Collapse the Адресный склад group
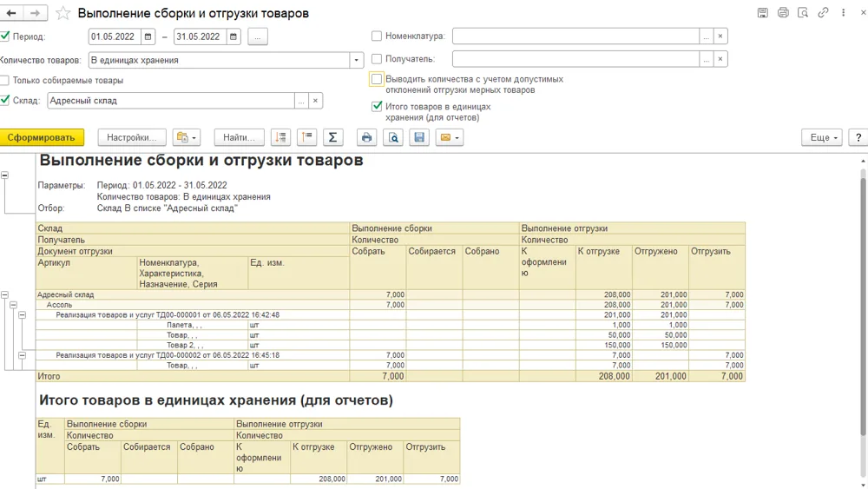This screenshot has width=868, height=489. click(4, 295)
